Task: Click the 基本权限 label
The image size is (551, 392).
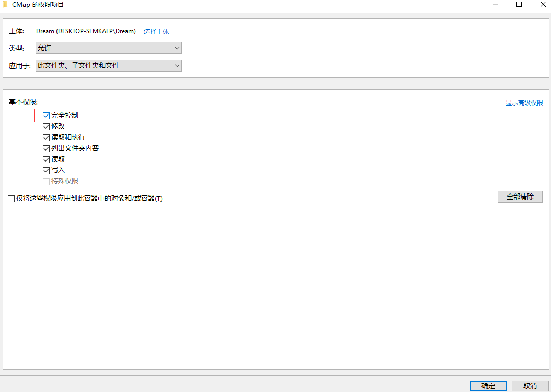Action: (23, 102)
